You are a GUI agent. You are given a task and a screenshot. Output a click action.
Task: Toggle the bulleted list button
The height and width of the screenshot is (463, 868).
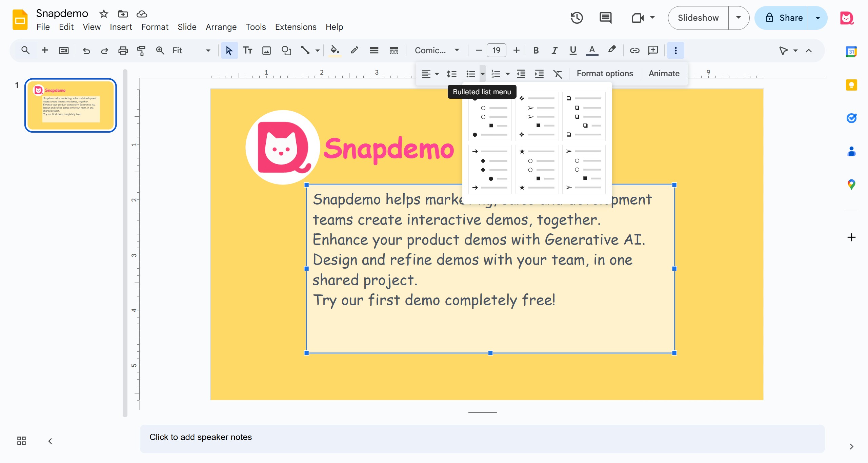click(x=471, y=74)
